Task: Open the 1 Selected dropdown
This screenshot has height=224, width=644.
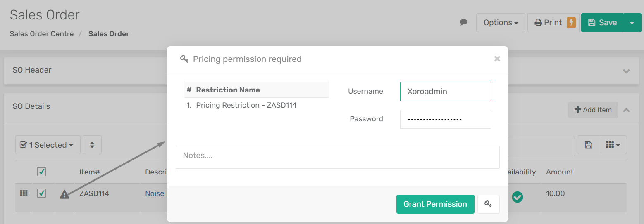Action: [48, 145]
